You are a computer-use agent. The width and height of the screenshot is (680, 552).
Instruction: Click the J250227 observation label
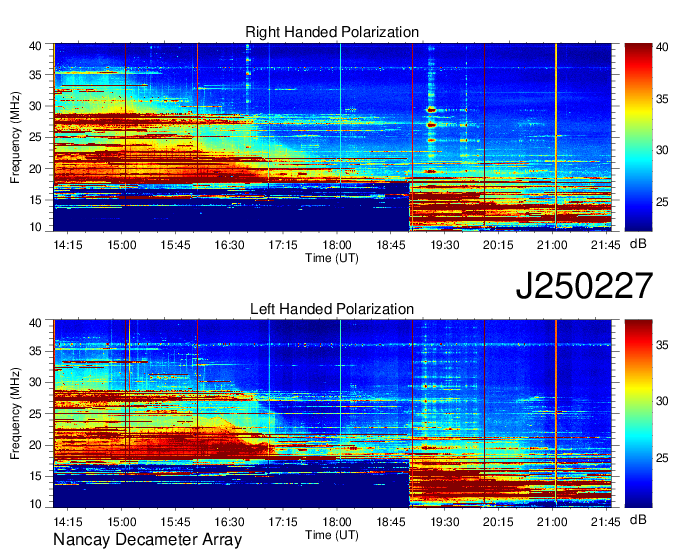click(x=584, y=286)
